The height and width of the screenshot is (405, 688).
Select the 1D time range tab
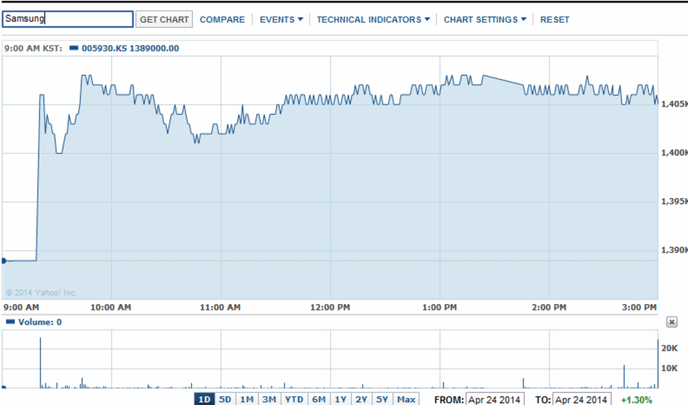tap(204, 399)
